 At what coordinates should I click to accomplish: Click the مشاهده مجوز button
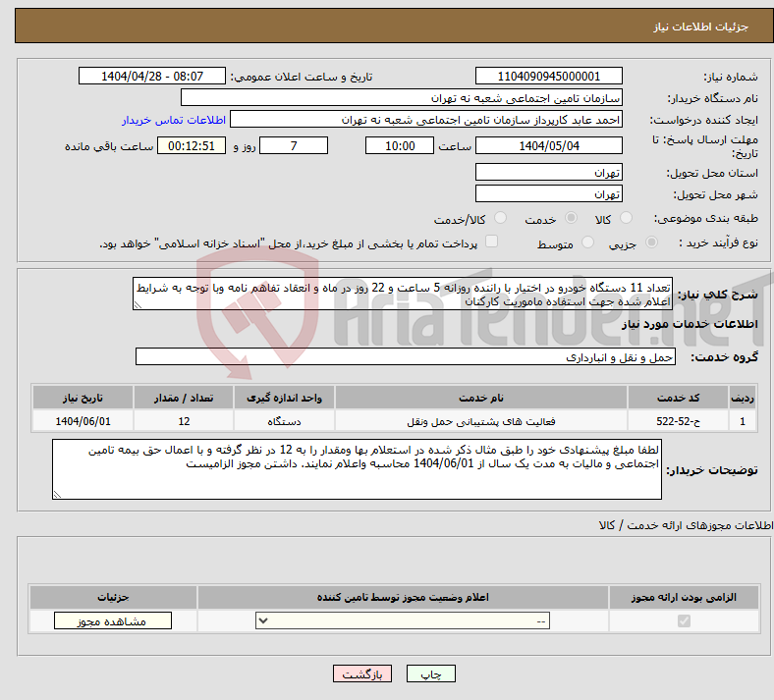(x=113, y=620)
